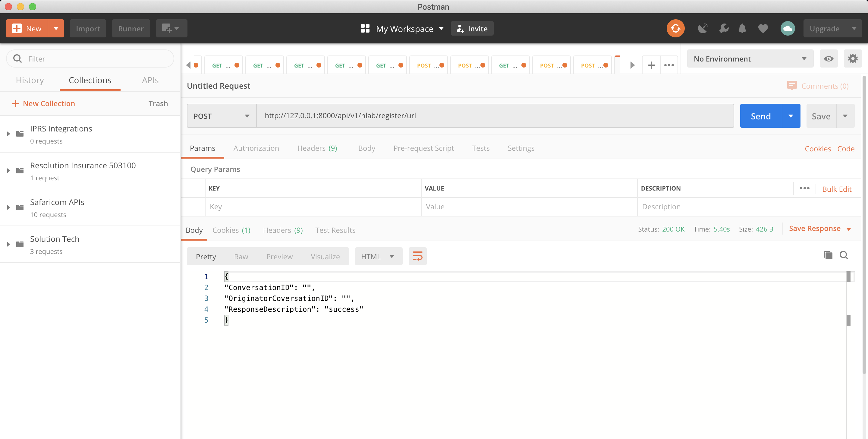This screenshot has height=439, width=868.
Task: Open manage environments gear icon
Action: pos(853,59)
